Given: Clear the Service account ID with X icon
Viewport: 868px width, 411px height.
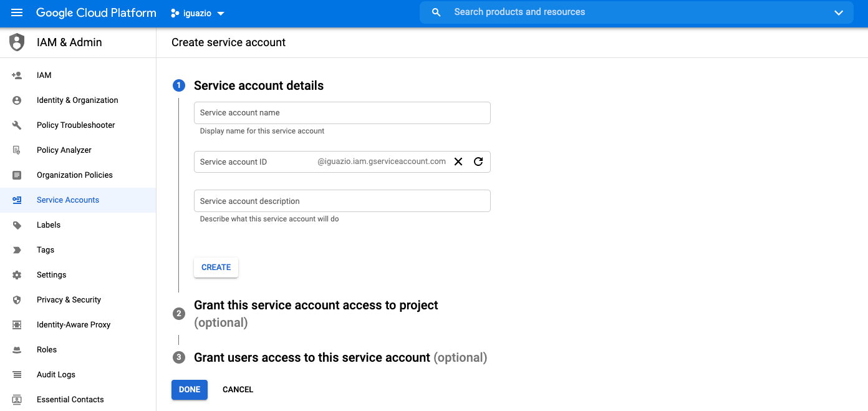Looking at the screenshot, I should [x=458, y=162].
